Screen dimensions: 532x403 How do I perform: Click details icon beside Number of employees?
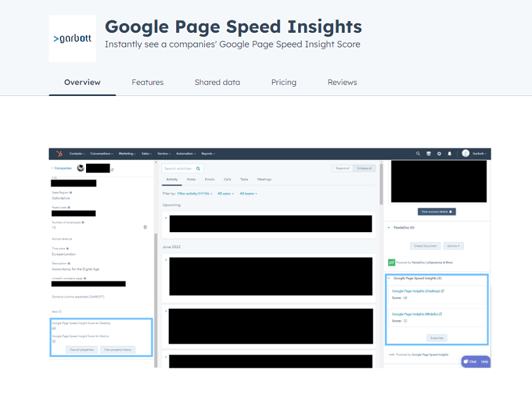[x=145, y=227]
